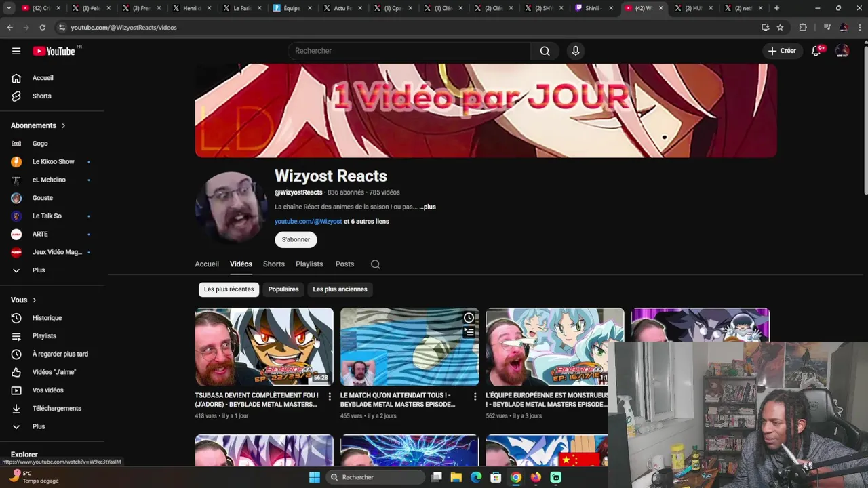This screenshot has width=868, height=488.
Task: Open the account avatar menu
Action: pos(842,51)
